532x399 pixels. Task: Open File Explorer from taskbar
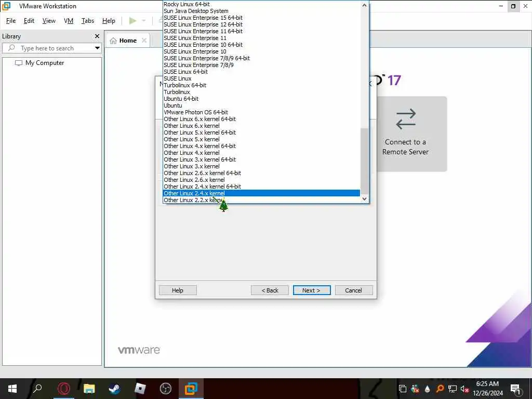[x=89, y=389]
